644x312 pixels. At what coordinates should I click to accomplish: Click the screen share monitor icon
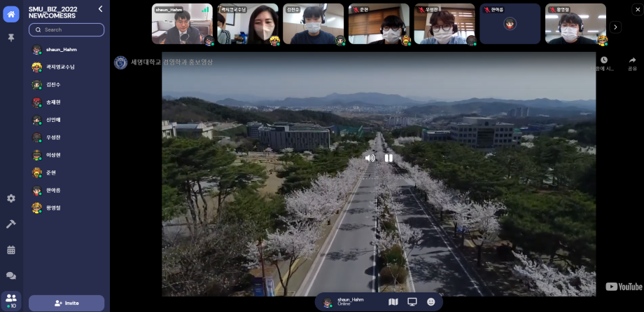[412, 302]
